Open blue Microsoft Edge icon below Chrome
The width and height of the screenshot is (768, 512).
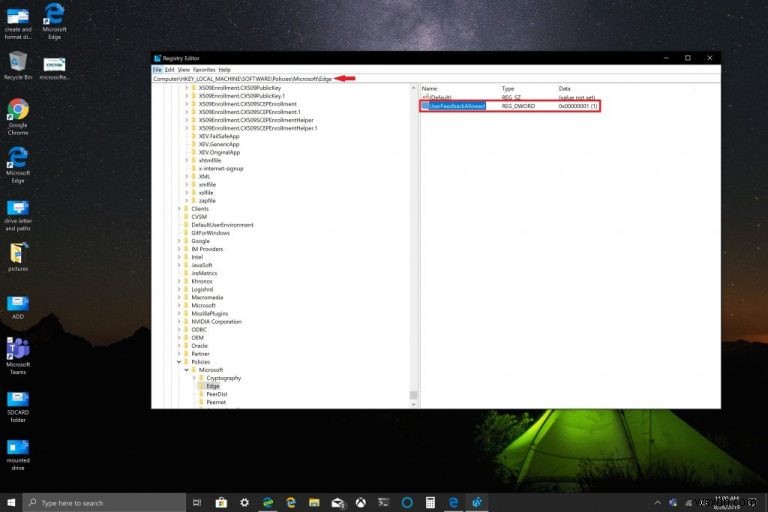click(18, 165)
